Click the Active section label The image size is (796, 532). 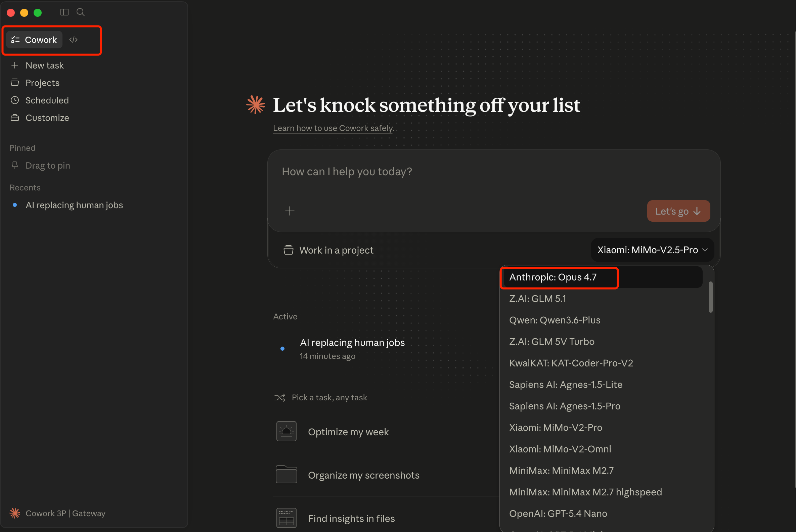click(285, 317)
